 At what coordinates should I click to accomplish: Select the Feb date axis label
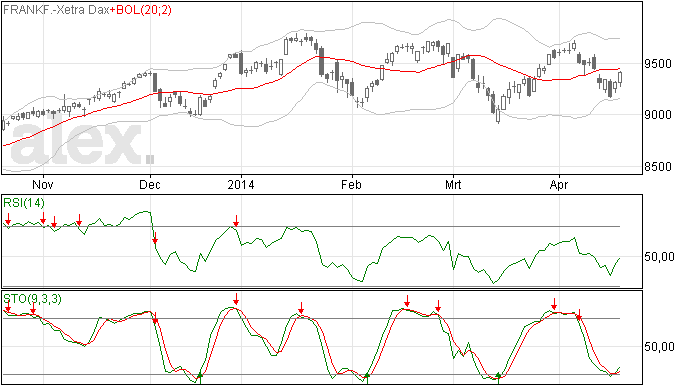pyautogui.click(x=351, y=184)
